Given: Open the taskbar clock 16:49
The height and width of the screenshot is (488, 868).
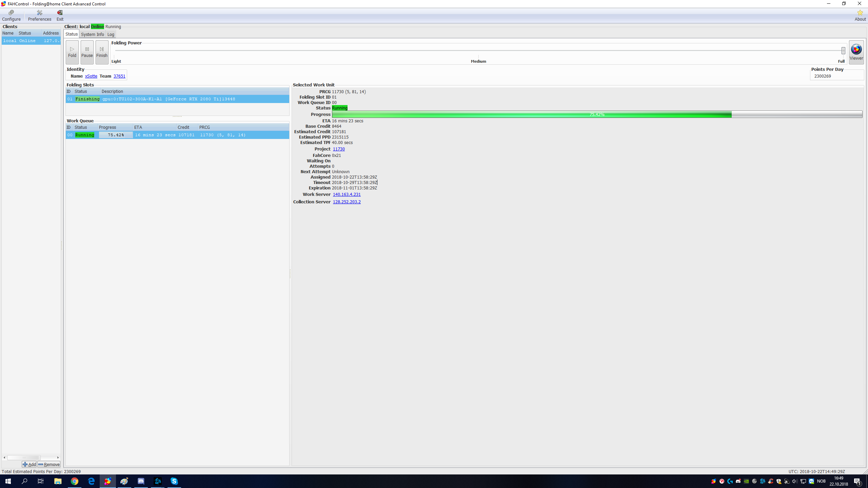Looking at the screenshot, I should (x=839, y=481).
